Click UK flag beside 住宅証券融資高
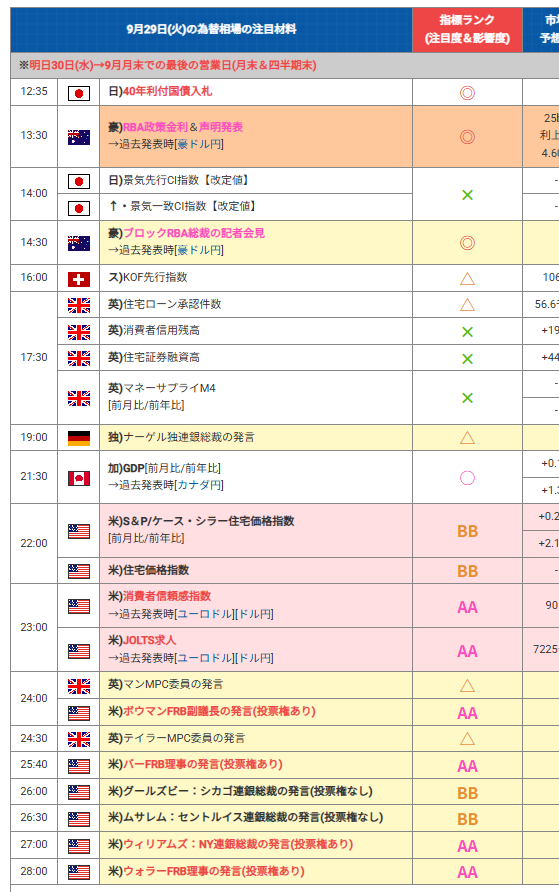The width and height of the screenshot is (559, 892). (x=78, y=358)
